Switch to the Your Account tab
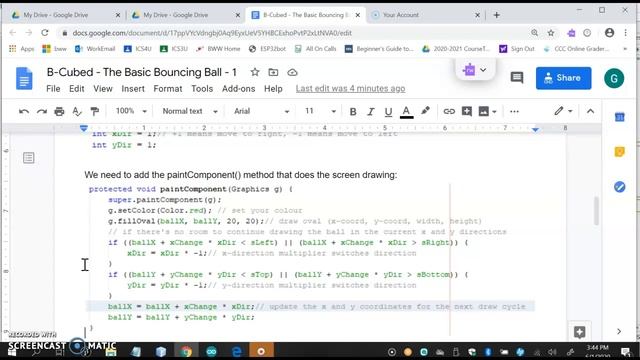The image size is (640, 360). click(x=425, y=15)
